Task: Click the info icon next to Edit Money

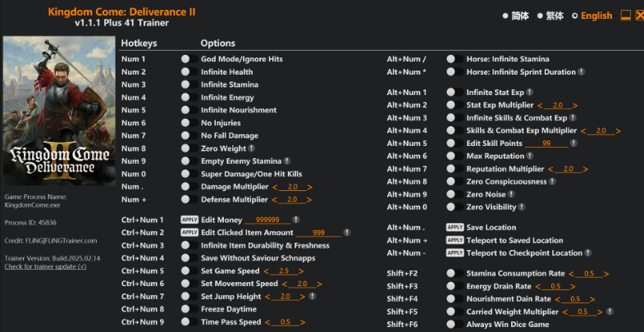Action: (x=295, y=220)
